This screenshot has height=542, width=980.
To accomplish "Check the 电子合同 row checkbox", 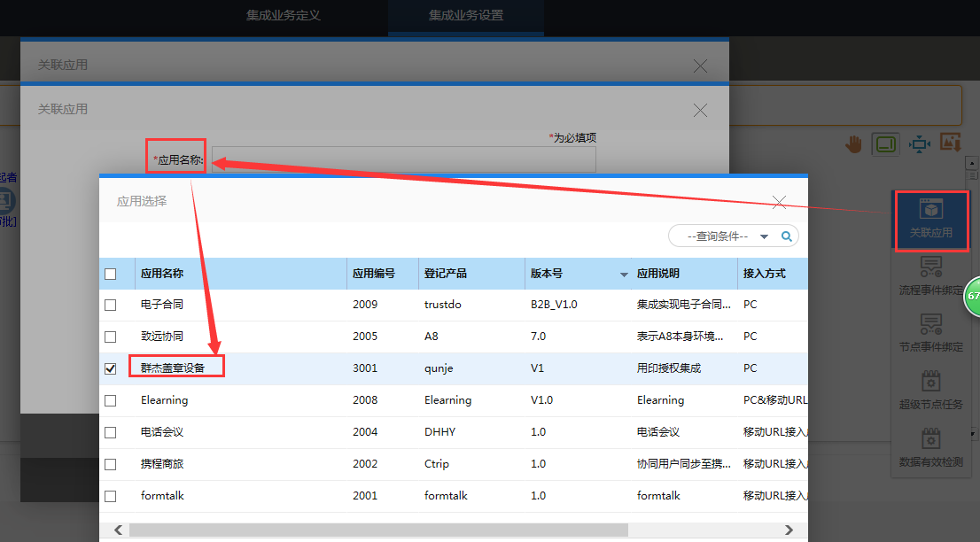I will (x=111, y=305).
